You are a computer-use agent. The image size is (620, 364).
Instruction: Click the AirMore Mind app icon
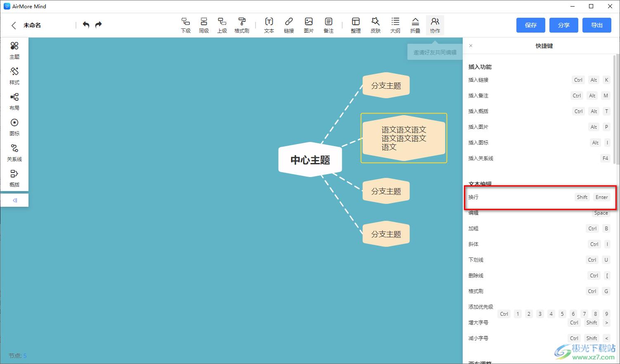pyautogui.click(x=7, y=6)
